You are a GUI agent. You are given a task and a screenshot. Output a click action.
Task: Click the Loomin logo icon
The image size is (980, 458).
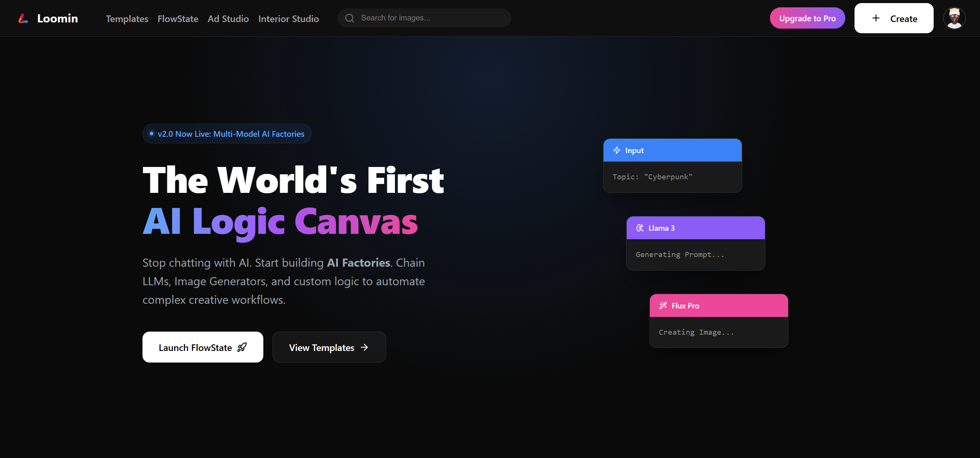[x=23, y=18]
